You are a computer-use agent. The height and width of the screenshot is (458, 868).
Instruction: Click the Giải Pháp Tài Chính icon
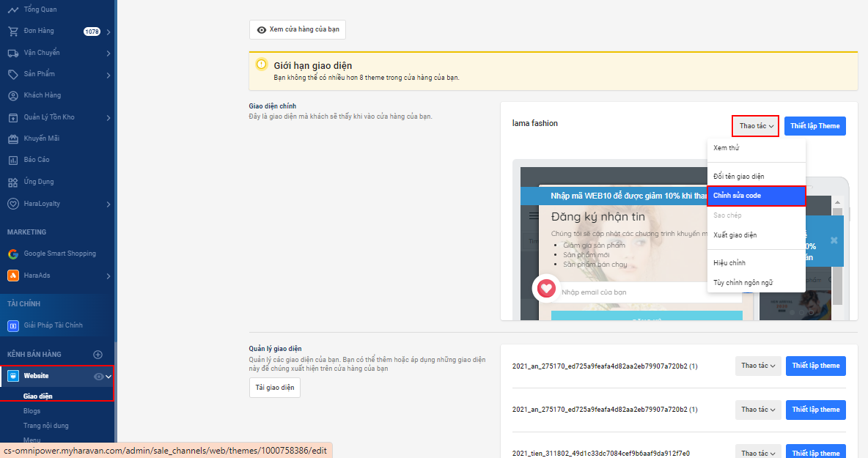coord(12,326)
